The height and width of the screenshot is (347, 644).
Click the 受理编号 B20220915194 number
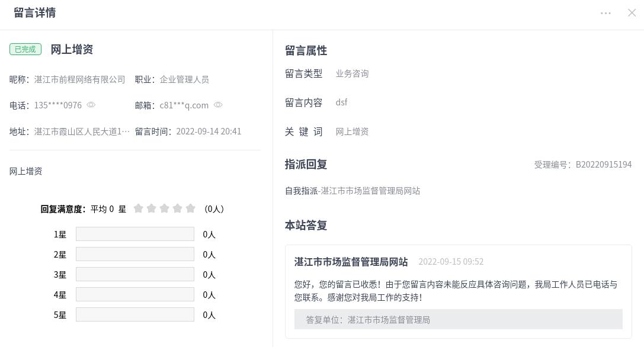603,165
